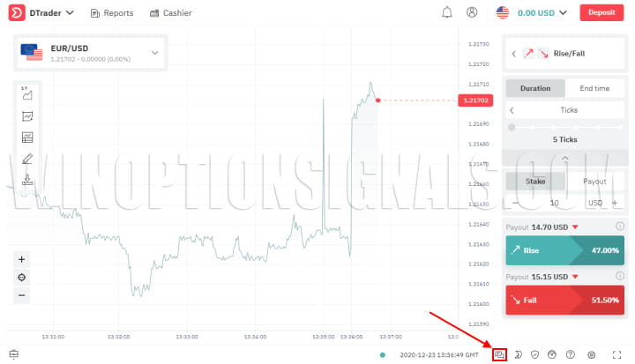
Task: Purchase the Rise contract
Action: pyautogui.click(x=564, y=250)
